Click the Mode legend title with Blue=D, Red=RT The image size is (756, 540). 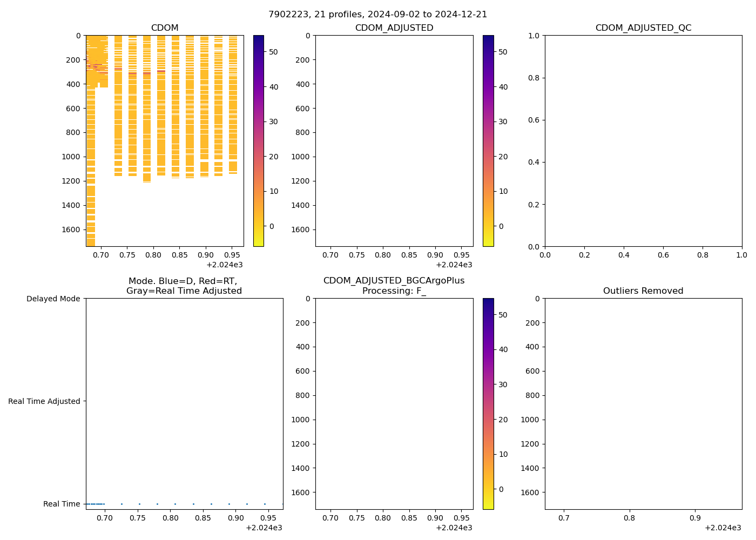point(184,286)
